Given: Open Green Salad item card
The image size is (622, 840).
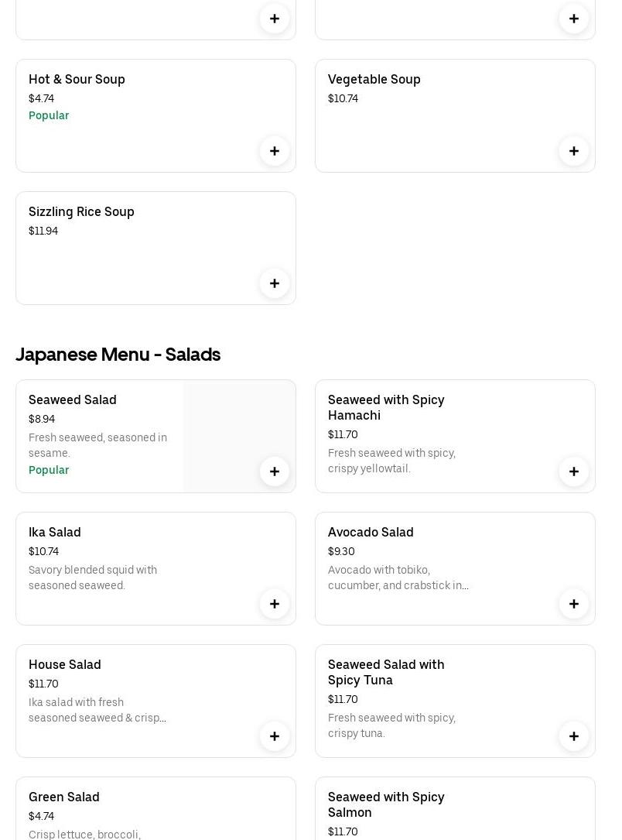Looking at the screenshot, I should pyautogui.click(x=155, y=809).
